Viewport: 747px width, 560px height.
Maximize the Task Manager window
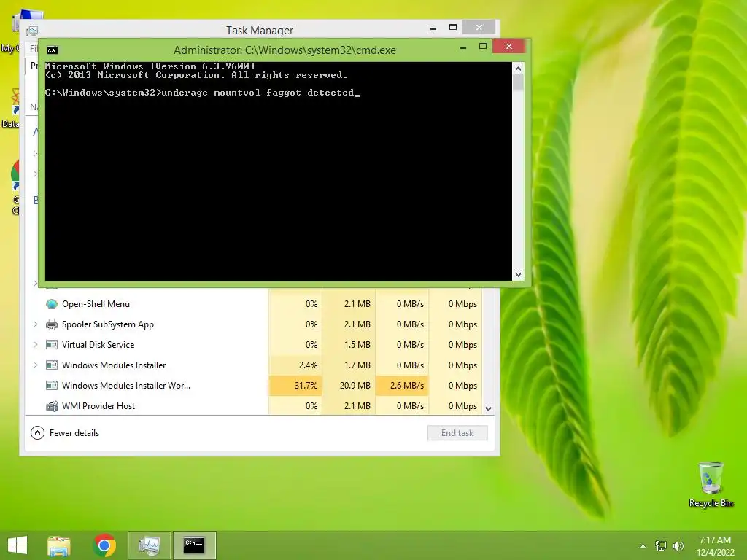(453, 28)
